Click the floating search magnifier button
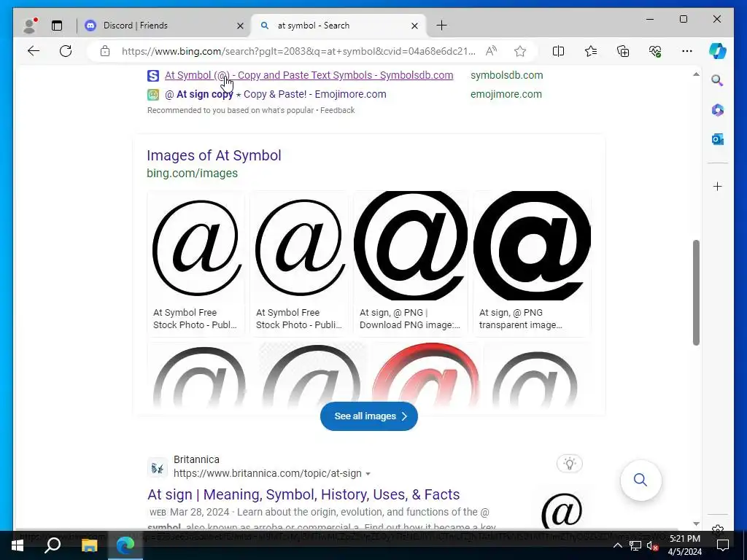This screenshot has height=560, width=747. (x=640, y=480)
